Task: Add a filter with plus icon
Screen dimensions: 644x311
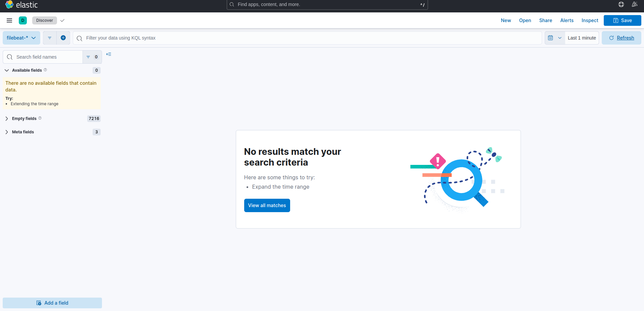Action: tap(63, 38)
